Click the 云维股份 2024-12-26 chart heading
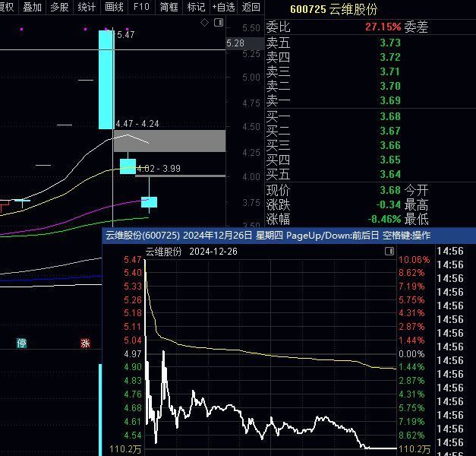 pos(191,252)
